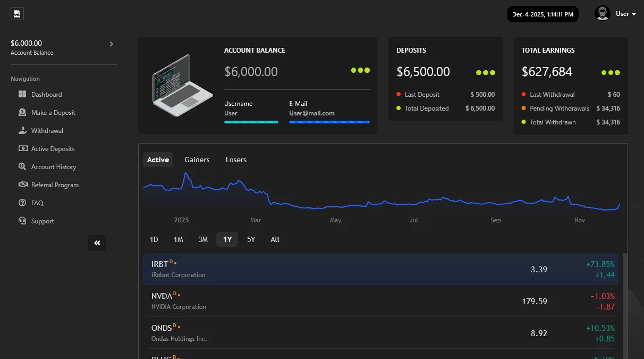The height and width of the screenshot is (359, 644).
Task: Click the date and time pill
Action: pos(543,14)
